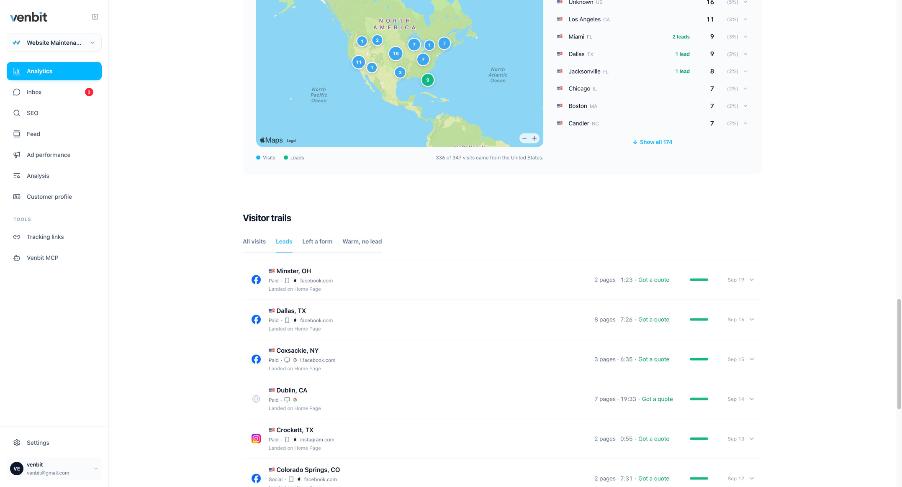Expand the Minster, OH visitor trail
The image size is (902, 487).
pos(751,280)
